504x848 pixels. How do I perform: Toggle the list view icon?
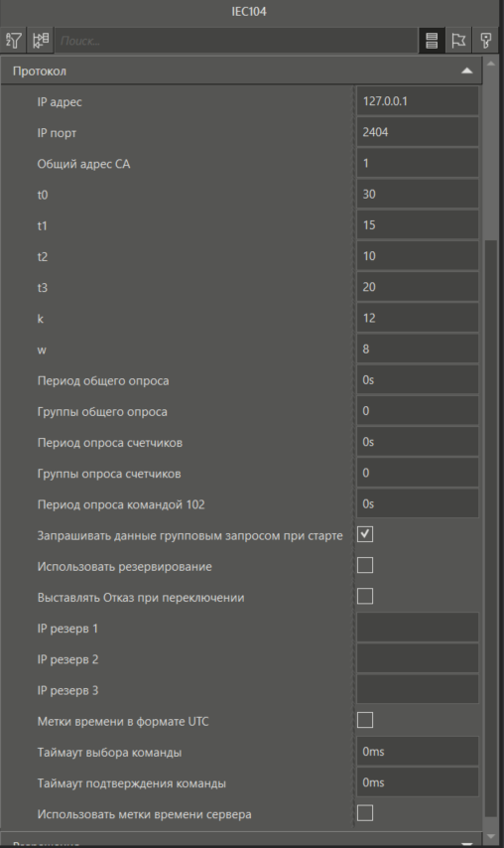point(431,41)
